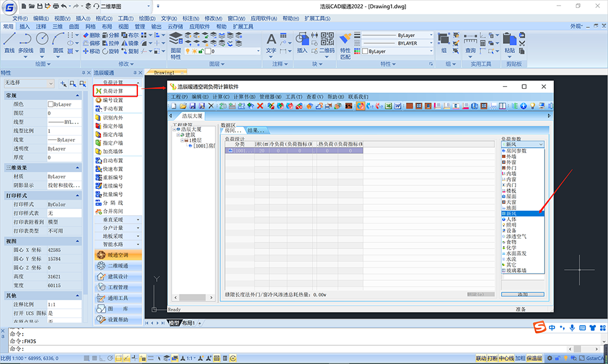Toggle the 保温层 status bar button
The width and height of the screenshot is (608, 364).
[534, 358]
